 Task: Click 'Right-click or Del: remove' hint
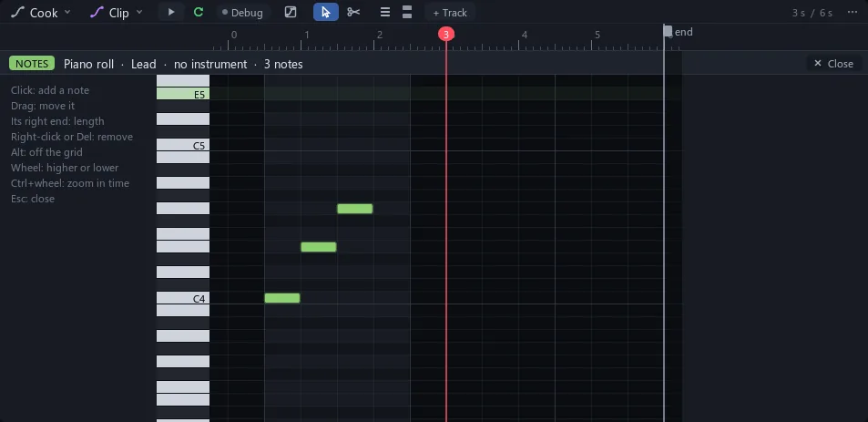[72, 137]
